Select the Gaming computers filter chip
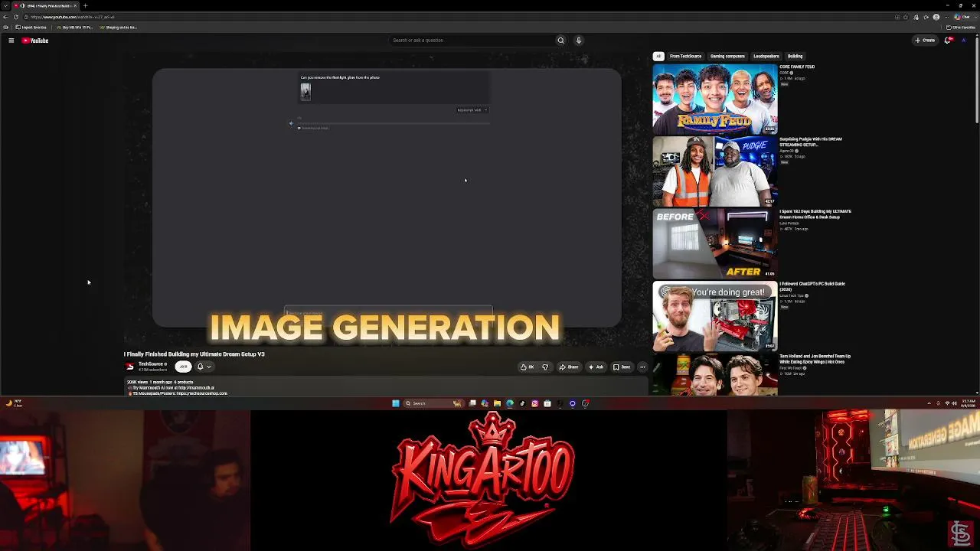This screenshot has width=980, height=551. [727, 56]
